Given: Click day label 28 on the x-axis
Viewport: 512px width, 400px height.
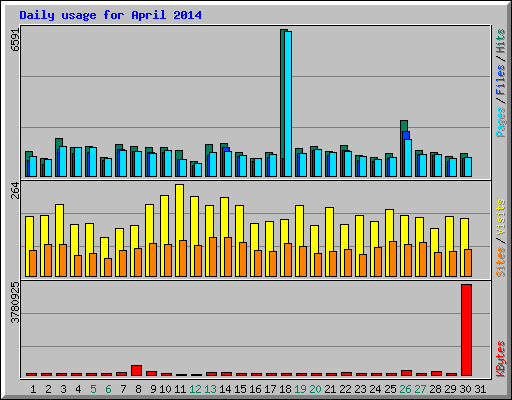Looking at the screenshot, I should click(x=435, y=389).
